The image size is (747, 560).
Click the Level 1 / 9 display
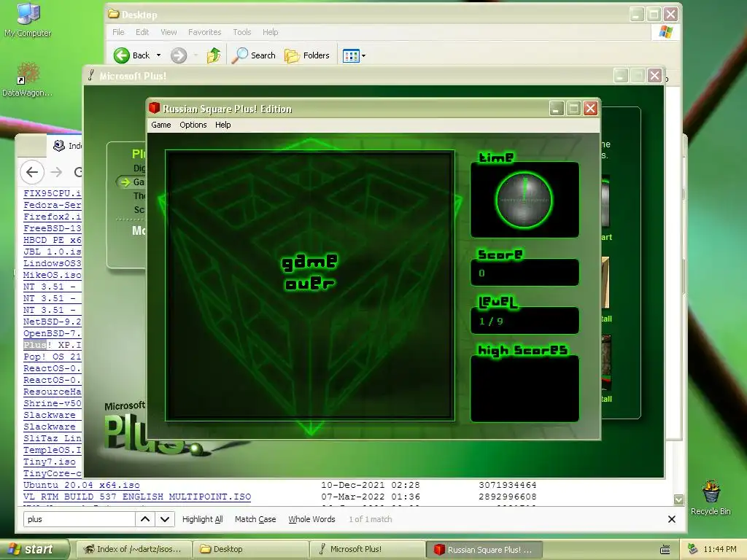(525, 321)
